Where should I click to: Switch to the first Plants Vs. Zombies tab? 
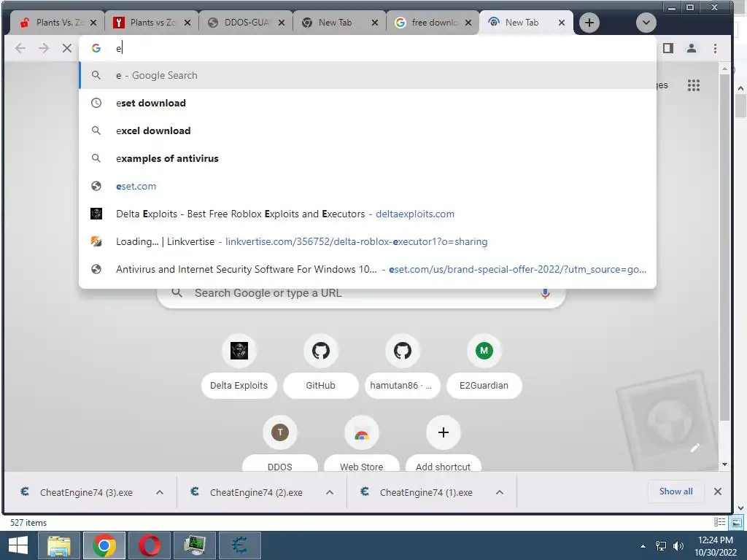(57, 23)
